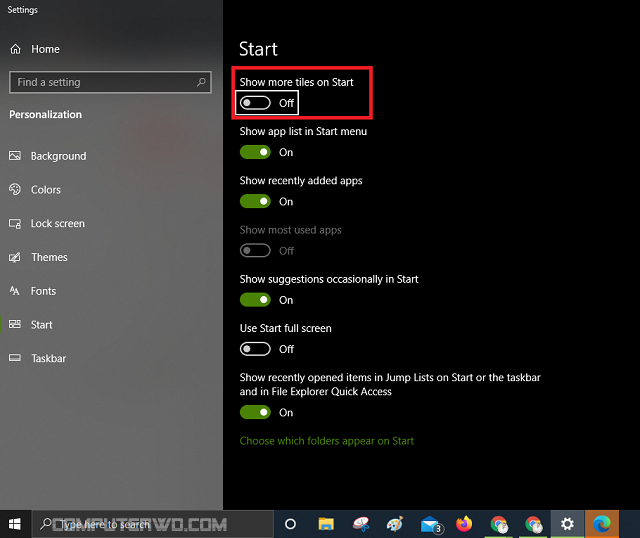This screenshot has height=538, width=640.
Task: Click the Start page heading
Action: (x=258, y=49)
